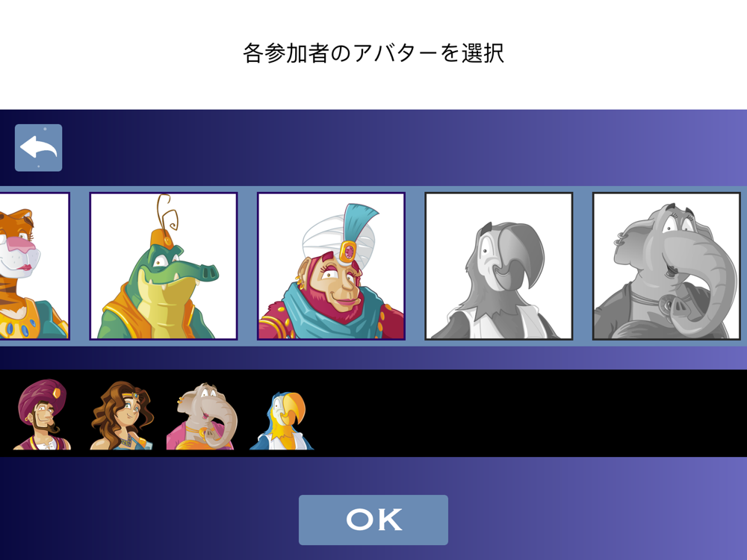Click the grey elephant's curled trunk
The width and height of the screenshot is (747, 560).
click(701, 295)
